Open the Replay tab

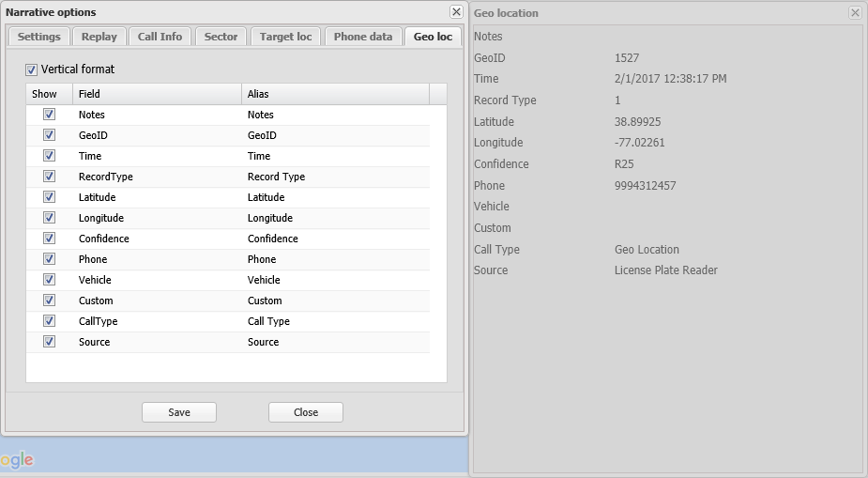pos(99,37)
